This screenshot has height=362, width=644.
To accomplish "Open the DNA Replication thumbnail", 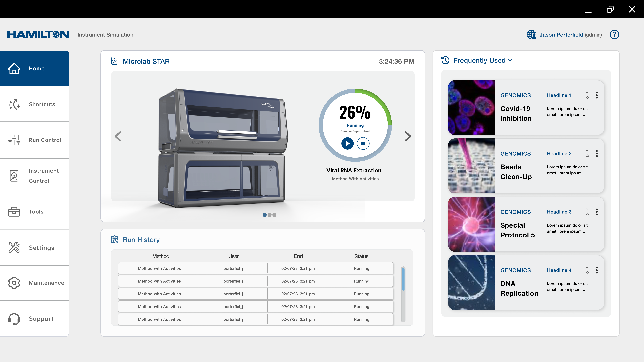I will click(471, 283).
